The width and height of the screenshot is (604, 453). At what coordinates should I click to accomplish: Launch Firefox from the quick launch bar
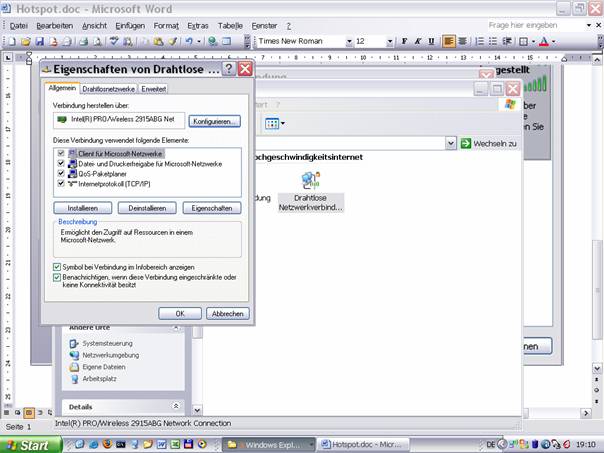tap(107, 444)
